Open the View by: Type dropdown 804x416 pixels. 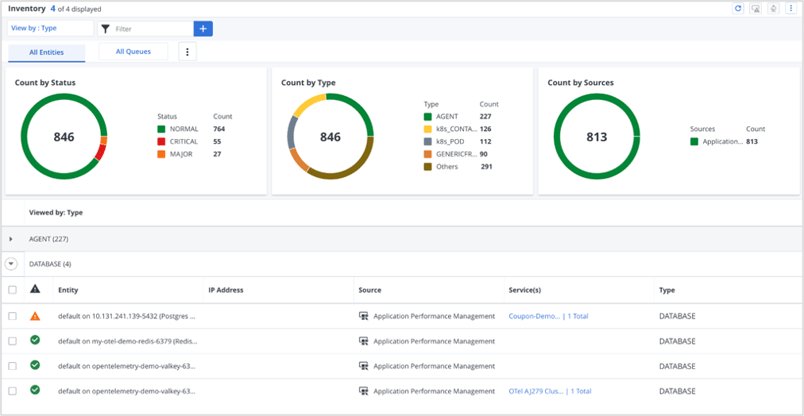[50, 29]
